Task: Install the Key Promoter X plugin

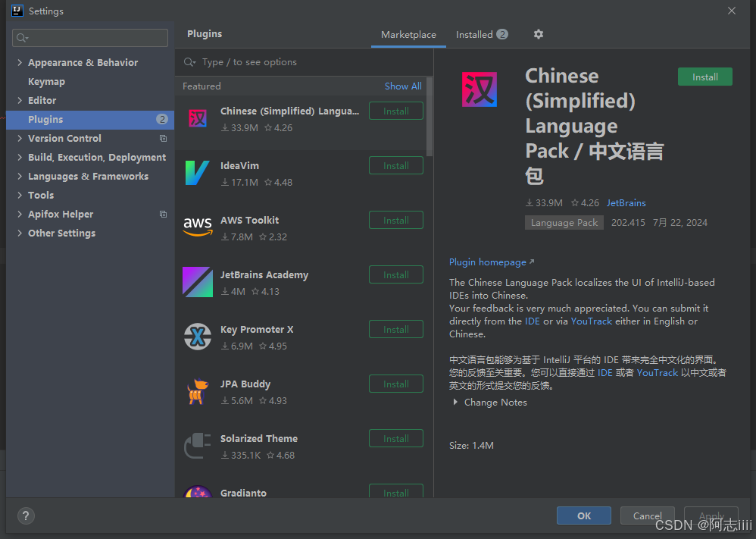Action: coord(396,329)
